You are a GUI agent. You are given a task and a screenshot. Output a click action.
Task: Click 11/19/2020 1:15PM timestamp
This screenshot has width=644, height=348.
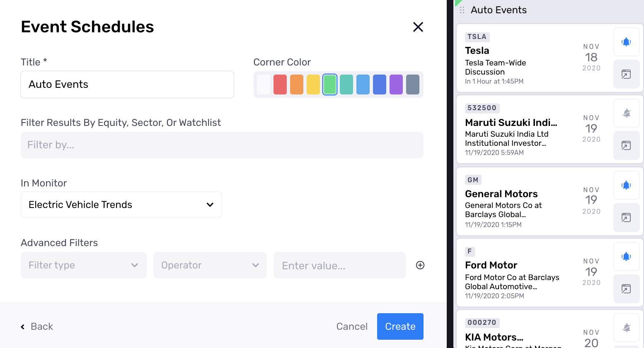tap(493, 225)
